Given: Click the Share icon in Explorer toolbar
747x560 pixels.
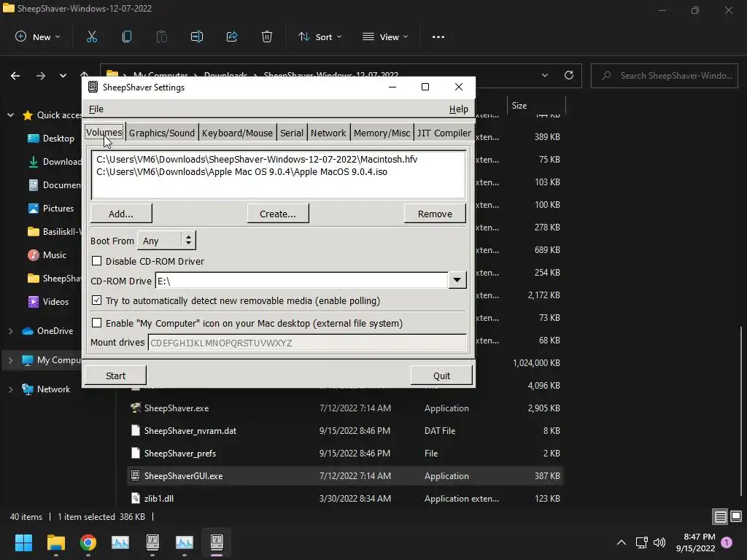Looking at the screenshot, I should [232, 36].
